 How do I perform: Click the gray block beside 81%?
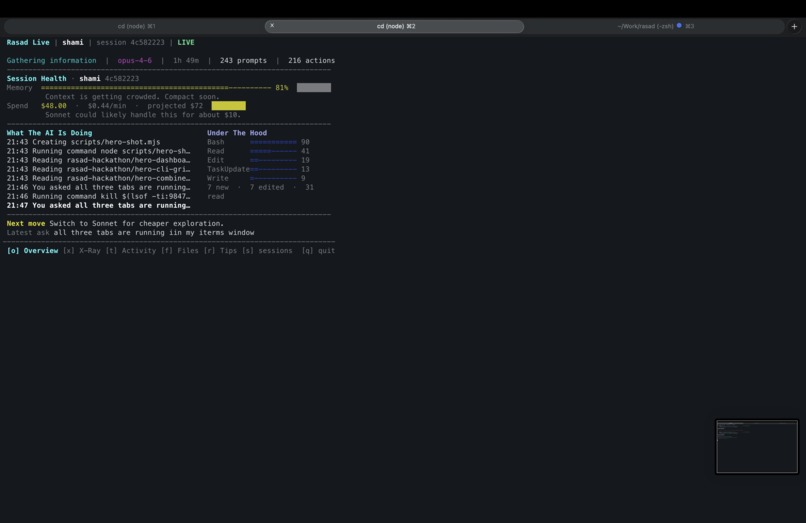pos(314,88)
